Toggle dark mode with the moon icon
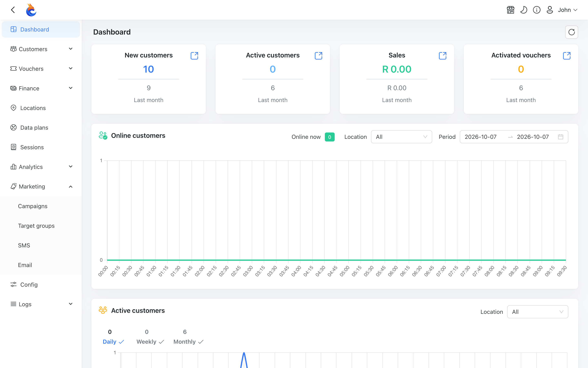 (524, 10)
